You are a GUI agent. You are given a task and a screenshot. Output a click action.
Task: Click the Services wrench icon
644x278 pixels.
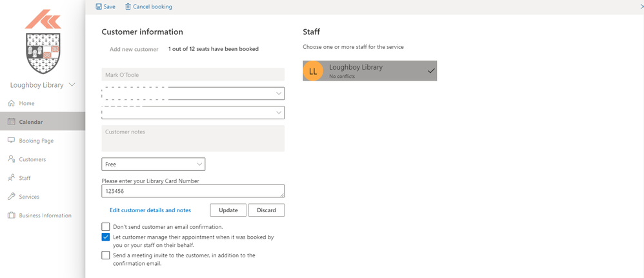pos(12,197)
